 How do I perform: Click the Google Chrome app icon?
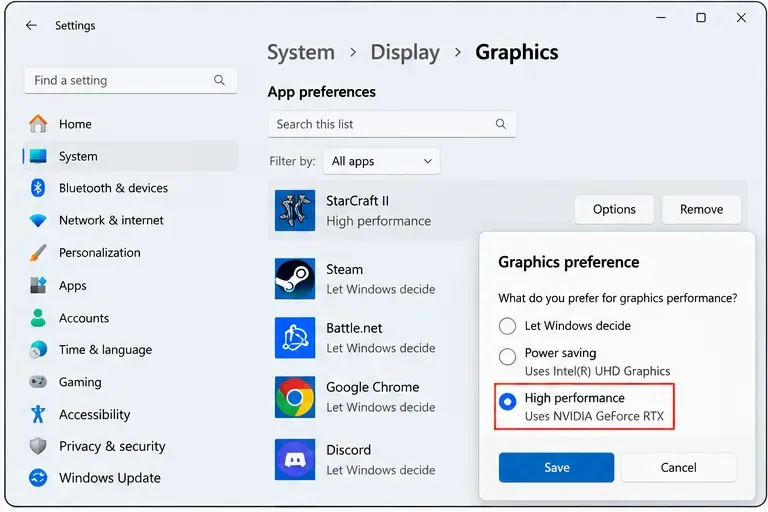click(x=295, y=397)
